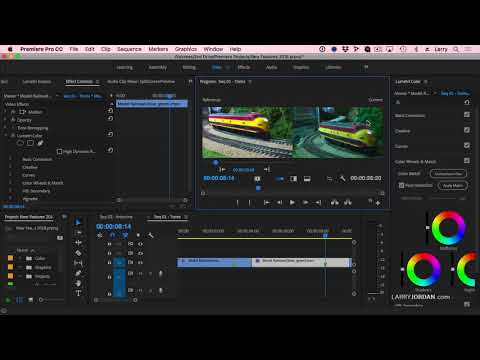Switch to the Seq 01 - Welcome timeline tab
Screen dimensions: 480x360
(x=116, y=217)
